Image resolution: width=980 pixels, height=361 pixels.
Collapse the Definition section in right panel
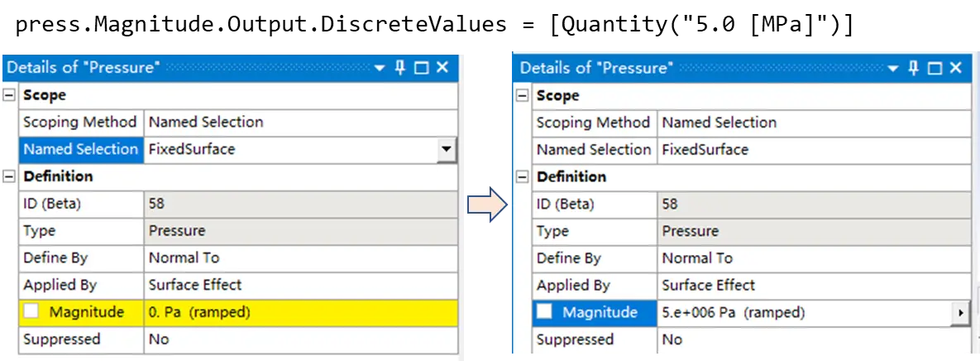point(523,177)
